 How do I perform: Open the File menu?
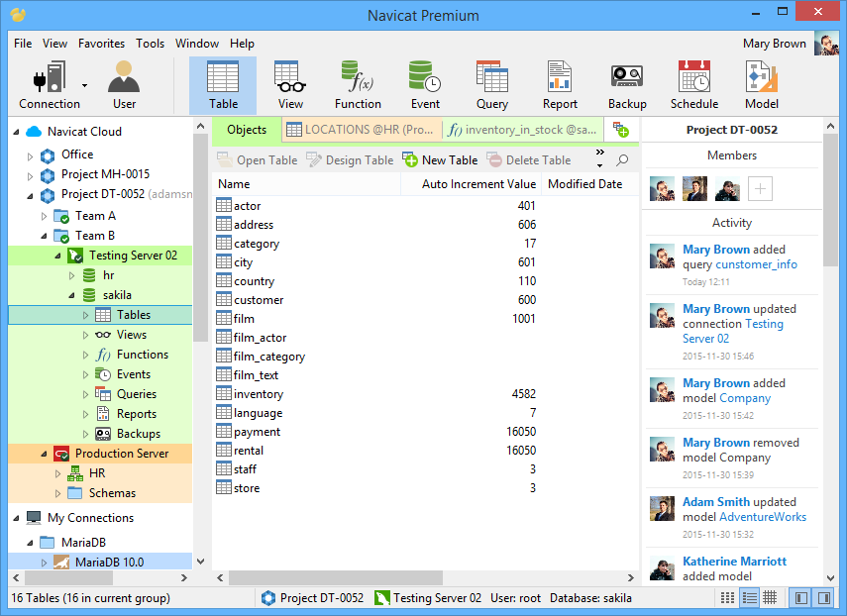23,44
